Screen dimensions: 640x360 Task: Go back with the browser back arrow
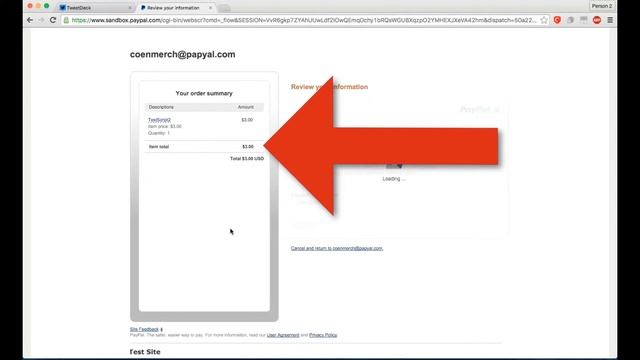pos(30,20)
